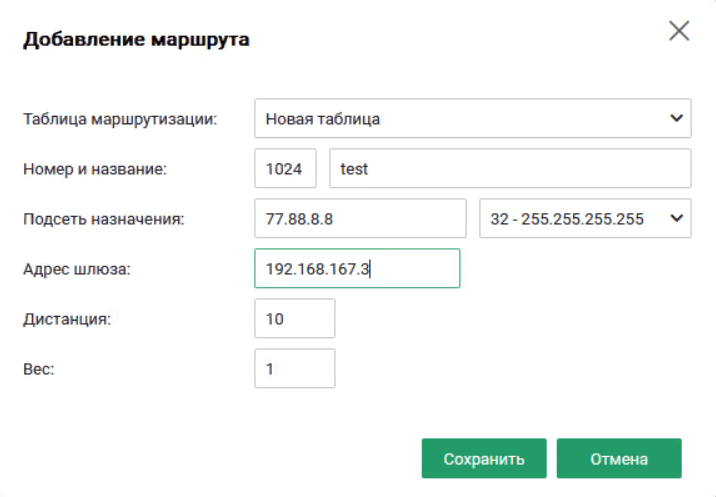Click the Добавление маршрута dialog title
Viewport: 716px width, 497px height.
(x=136, y=40)
